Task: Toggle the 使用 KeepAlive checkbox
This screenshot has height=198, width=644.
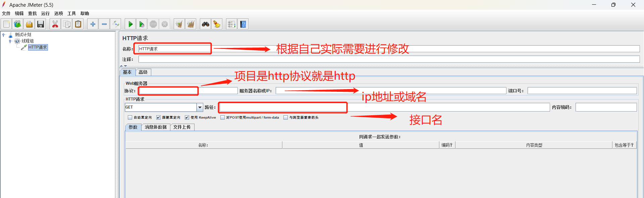Action: pyautogui.click(x=187, y=118)
